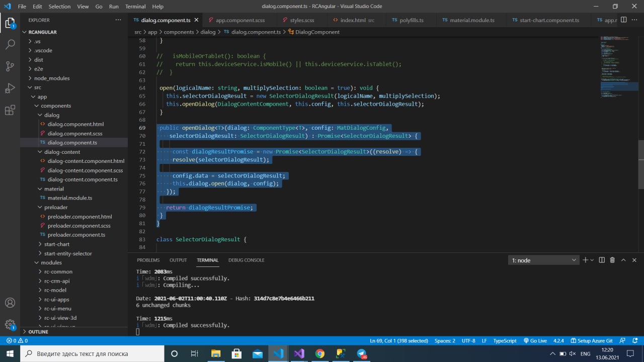
Task: Click the Manage gear icon
Action: (x=10, y=324)
